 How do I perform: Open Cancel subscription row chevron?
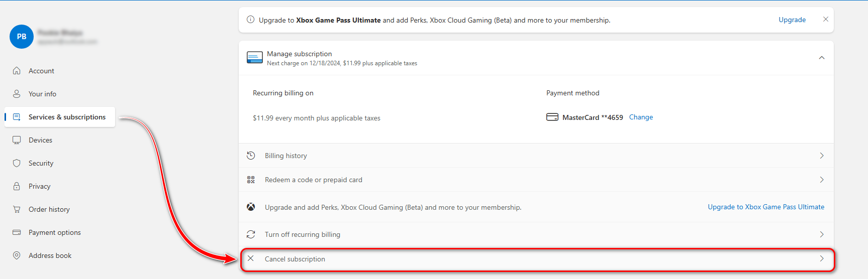822,258
